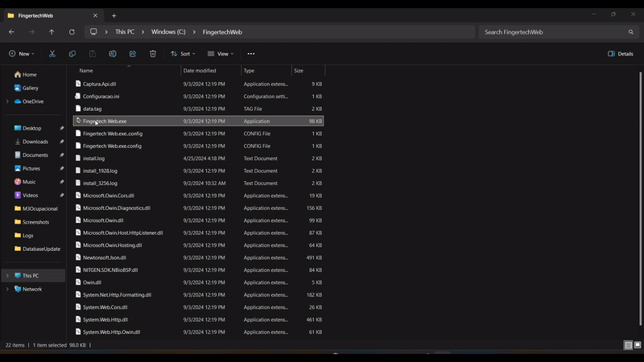
Task: Expand chevron before This PC in path
Action: click(x=106, y=32)
